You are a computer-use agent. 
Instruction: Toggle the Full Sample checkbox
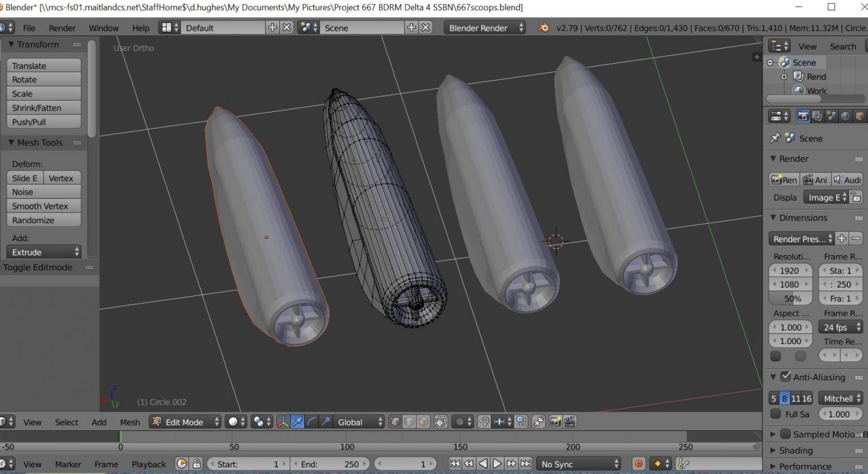tap(776, 414)
